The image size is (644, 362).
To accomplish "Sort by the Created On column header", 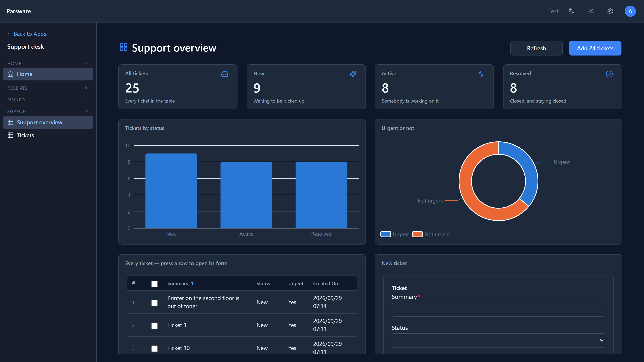I will (x=325, y=283).
